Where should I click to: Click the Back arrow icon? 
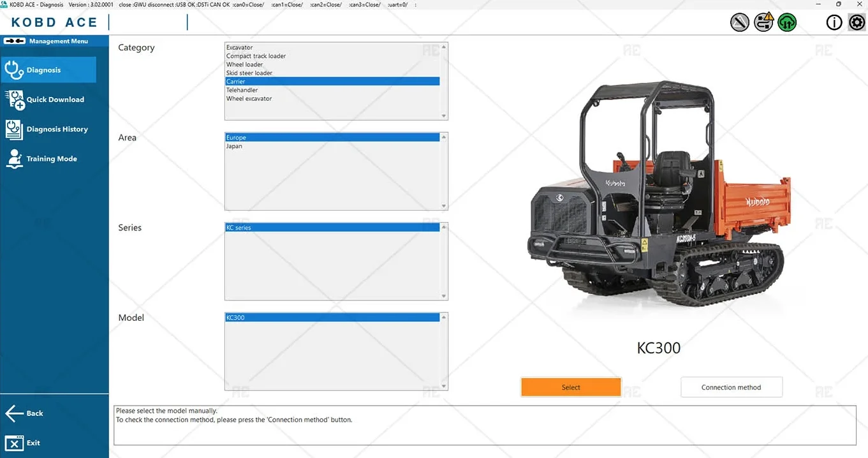(x=14, y=413)
